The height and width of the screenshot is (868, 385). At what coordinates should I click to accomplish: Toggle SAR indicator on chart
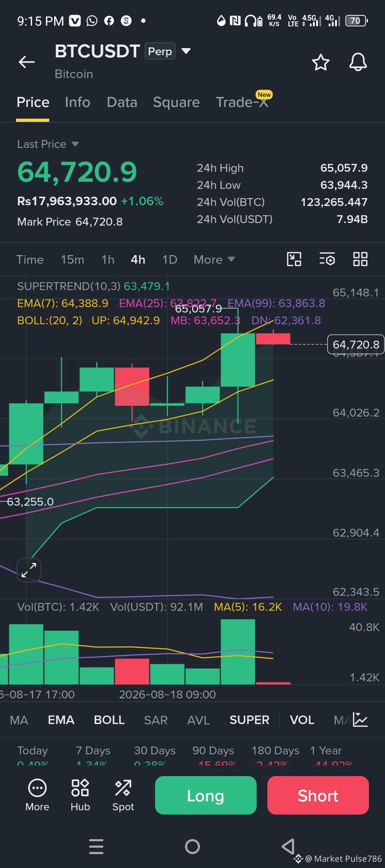tap(156, 720)
